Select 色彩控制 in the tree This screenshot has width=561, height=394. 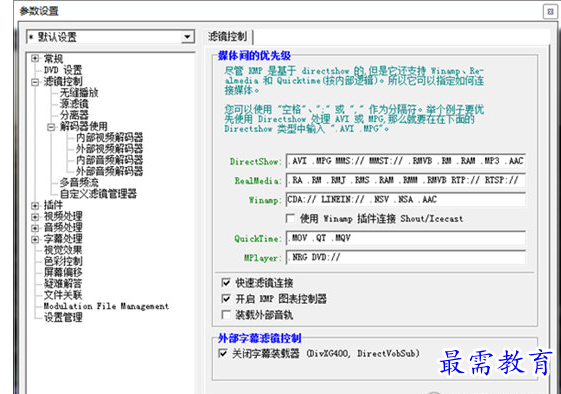point(63,261)
